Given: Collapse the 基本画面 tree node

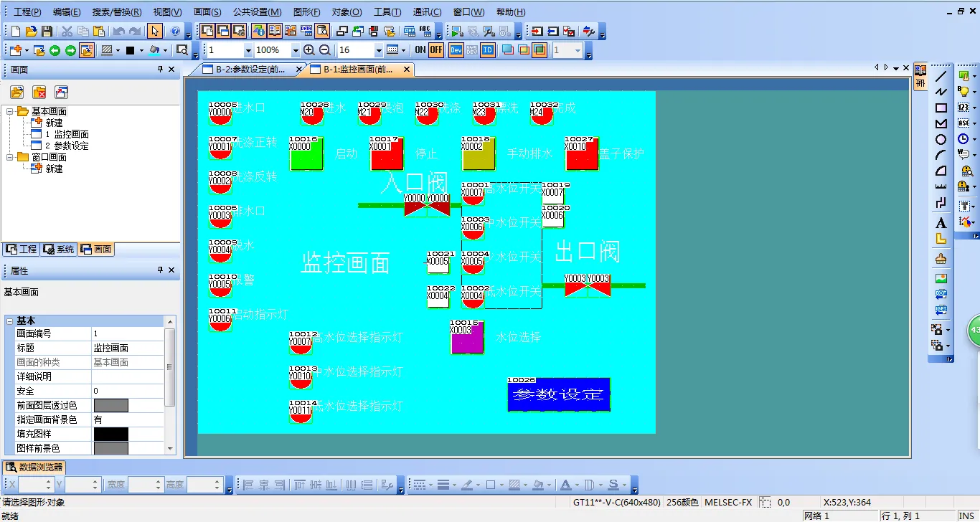Looking at the screenshot, I should (x=10, y=111).
